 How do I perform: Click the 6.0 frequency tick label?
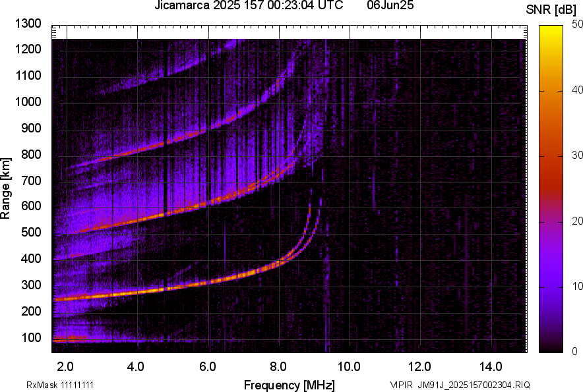coord(208,367)
